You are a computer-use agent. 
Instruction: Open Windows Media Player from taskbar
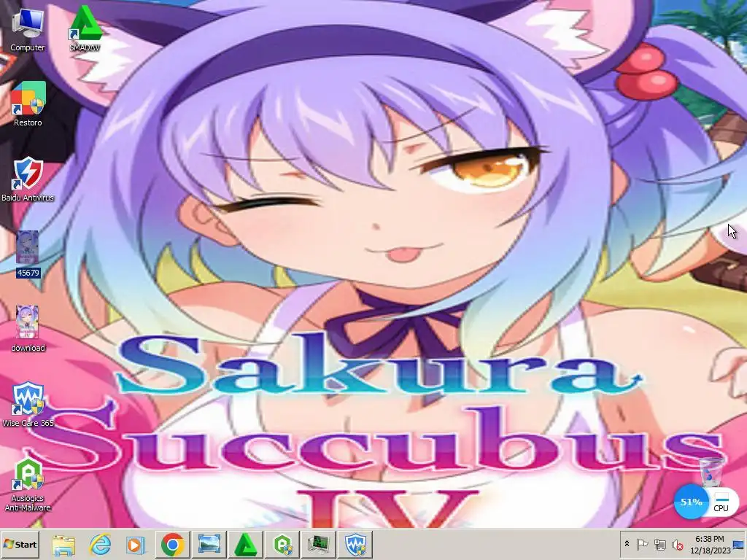(x=135, y=544)
